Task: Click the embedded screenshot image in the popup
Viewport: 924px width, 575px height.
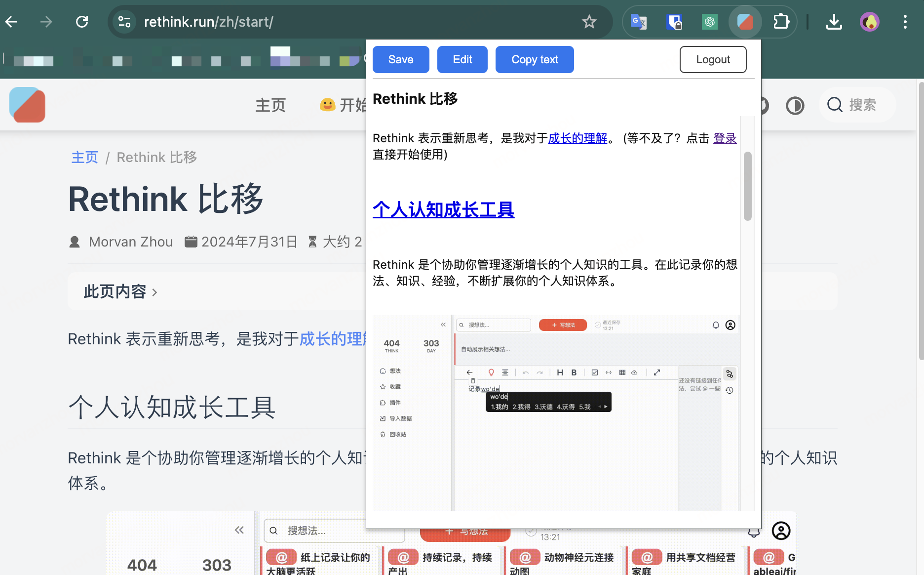Action: coord(556,413)
